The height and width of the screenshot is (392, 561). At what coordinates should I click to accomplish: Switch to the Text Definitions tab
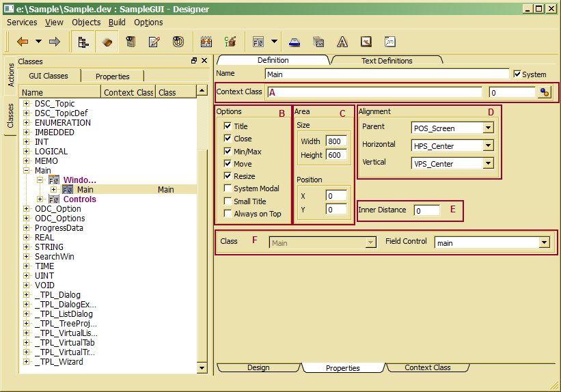386,60
